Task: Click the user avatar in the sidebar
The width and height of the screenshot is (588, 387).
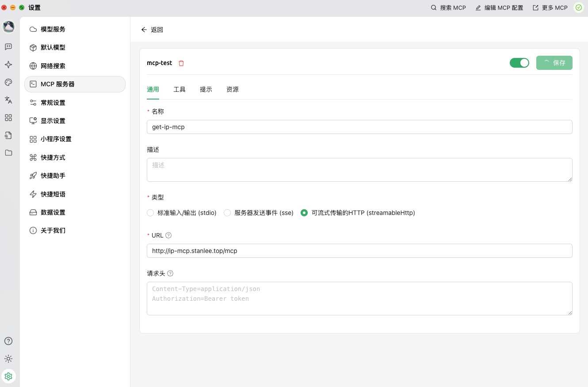Action: click(8, 27)
